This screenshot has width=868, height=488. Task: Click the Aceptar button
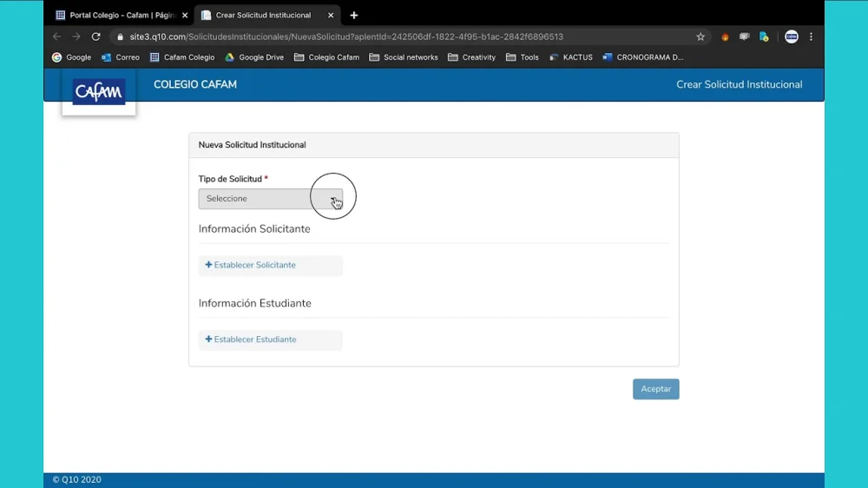pyautogui.click(x=655, y=389)
